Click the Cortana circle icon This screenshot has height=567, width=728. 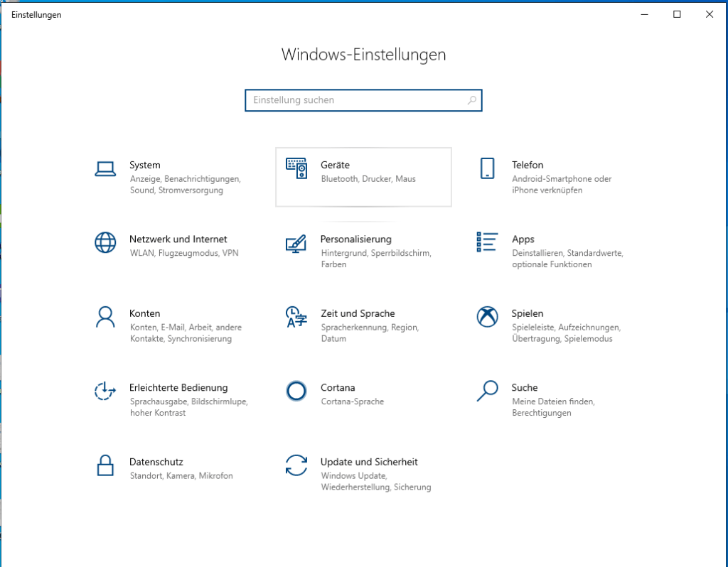pos(296,391)
